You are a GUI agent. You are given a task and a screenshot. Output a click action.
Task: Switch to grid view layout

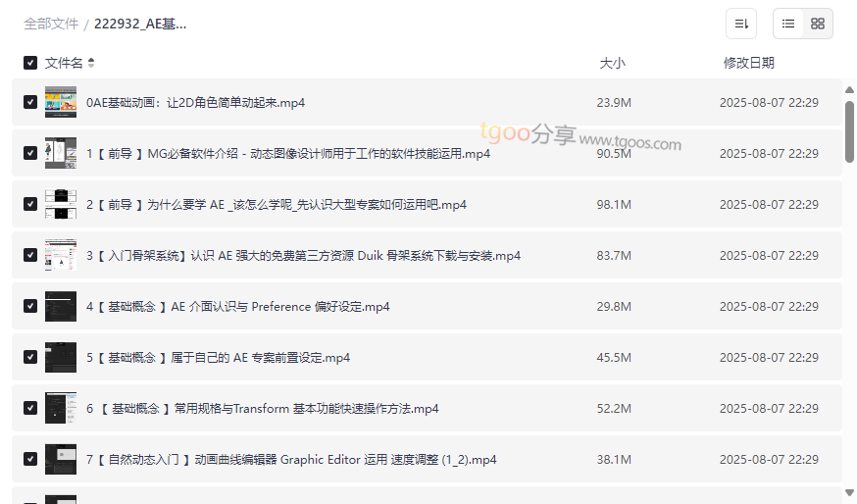(818, 24)
